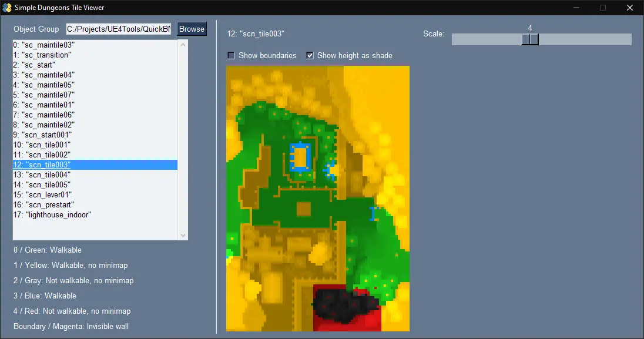Select list item 4: "sc_maintile05"
This screenshot has width=644, height=339.
click(x=95, y=85)
